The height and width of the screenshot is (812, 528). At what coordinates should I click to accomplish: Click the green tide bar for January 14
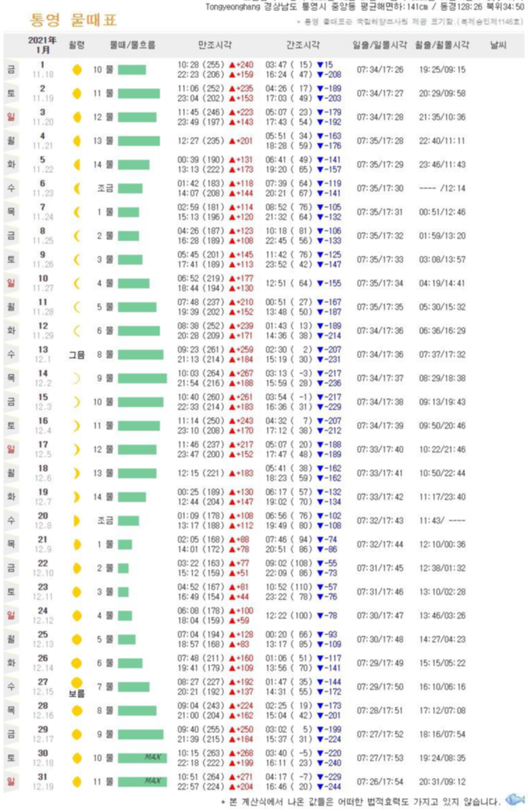(142, 378)
